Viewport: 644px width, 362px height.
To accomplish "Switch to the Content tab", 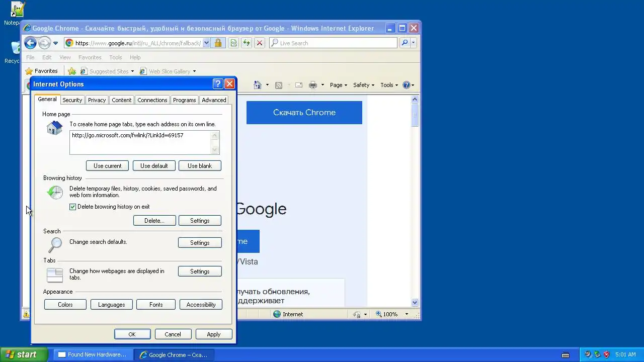I will click(121, 100).
